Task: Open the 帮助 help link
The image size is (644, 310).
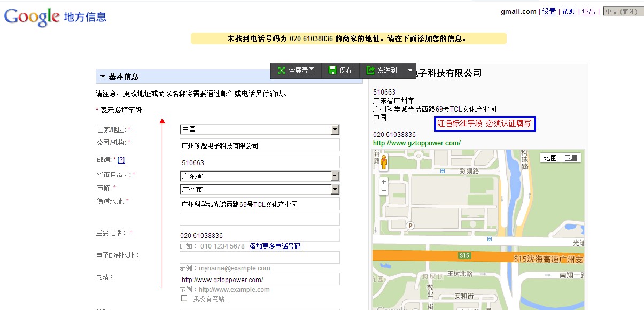Action: coord(569,11)
